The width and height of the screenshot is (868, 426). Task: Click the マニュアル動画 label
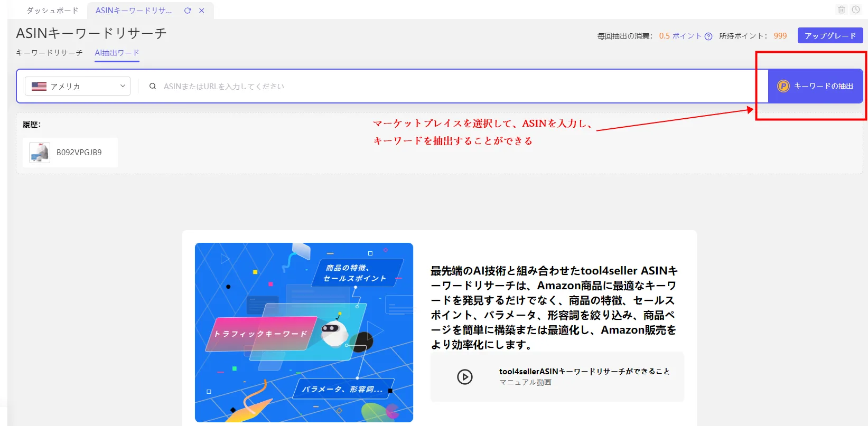click(x=525, y=382)
